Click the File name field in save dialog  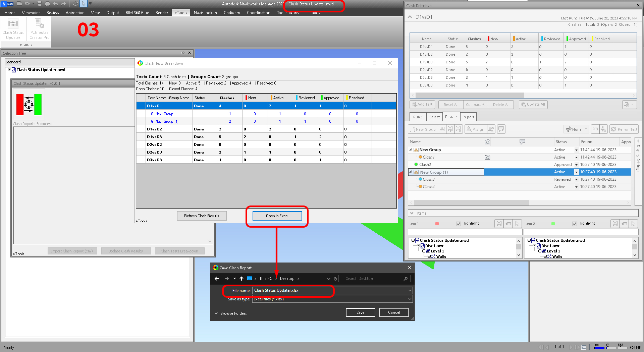tap(332, 290)
